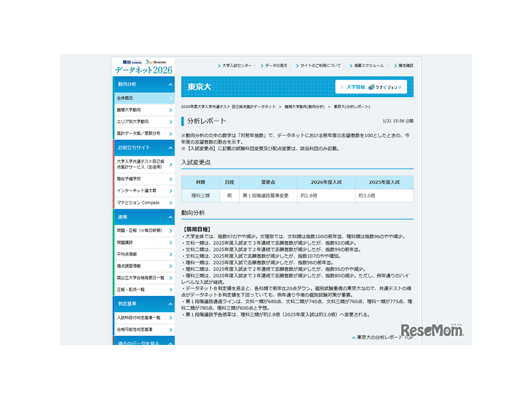The image size is (532, 399).
Task: Collapse the 速報 sidebar section
Action: [171, 217]
